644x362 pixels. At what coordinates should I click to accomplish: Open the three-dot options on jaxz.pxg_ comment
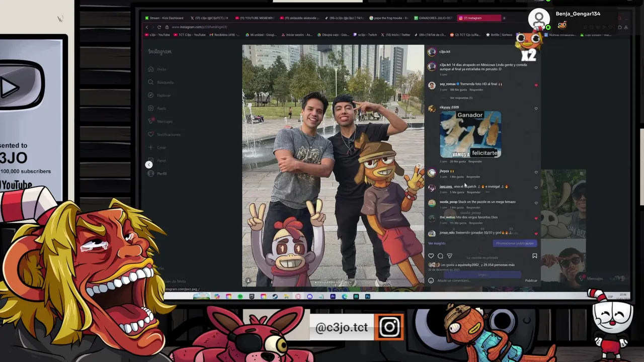point(487,192)
